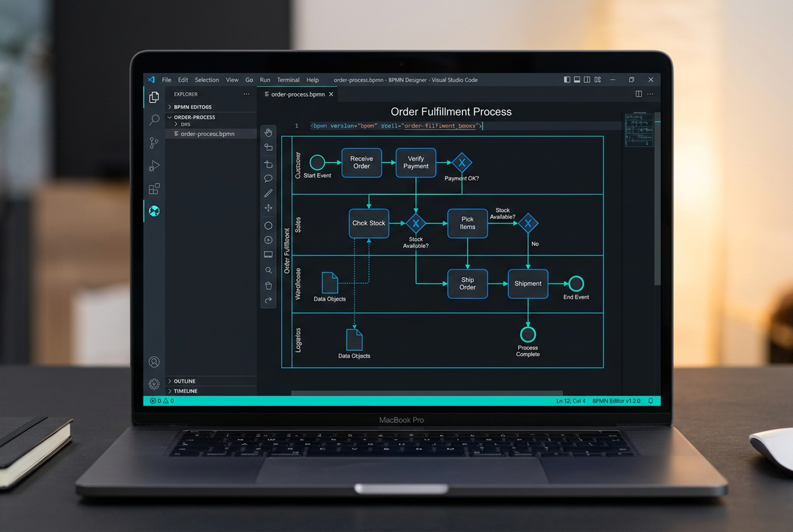Select the Chck Stock task node
This screenshot has height=532, width=793.
click(369, 223)
